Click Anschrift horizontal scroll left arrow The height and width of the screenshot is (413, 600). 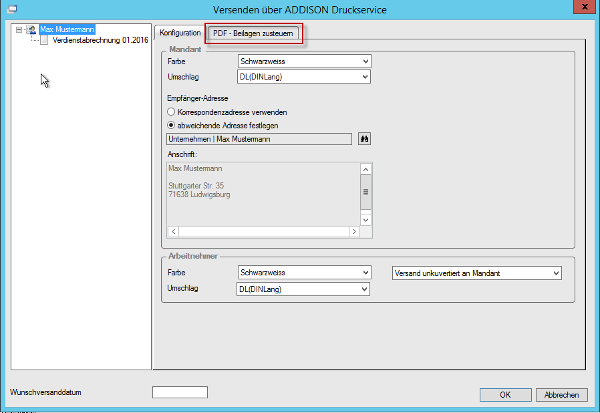tap(173, 231)
